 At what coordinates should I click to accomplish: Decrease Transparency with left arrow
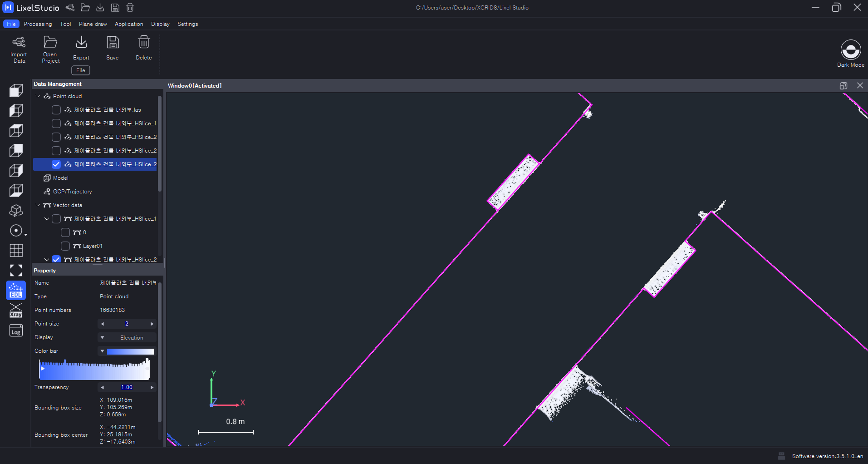click(103, 388)
